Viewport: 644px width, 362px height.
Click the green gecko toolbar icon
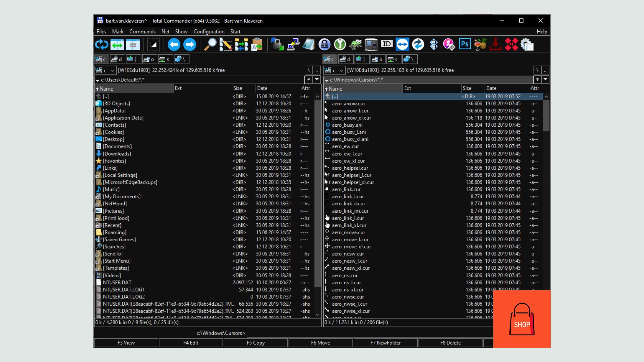click(356, 44)
